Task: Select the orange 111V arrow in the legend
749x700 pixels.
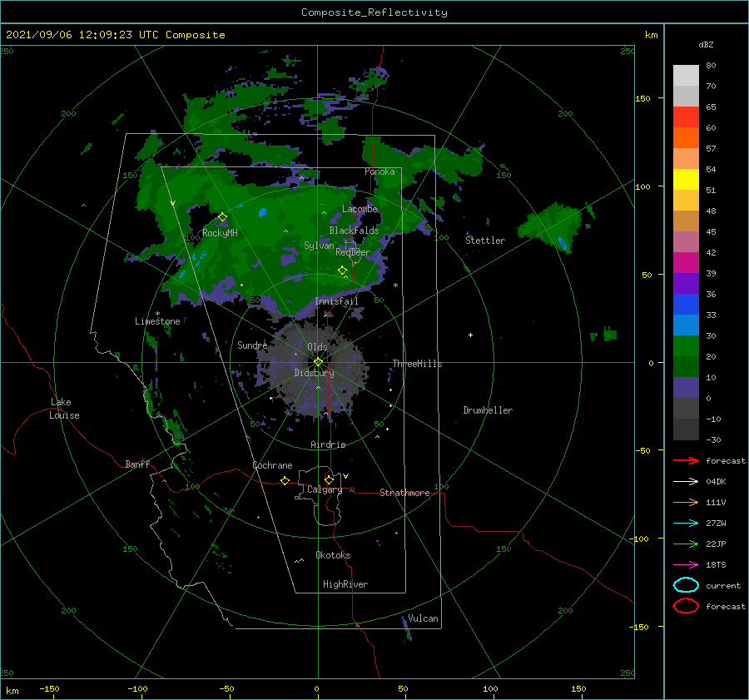Action: tap(686, 502)
